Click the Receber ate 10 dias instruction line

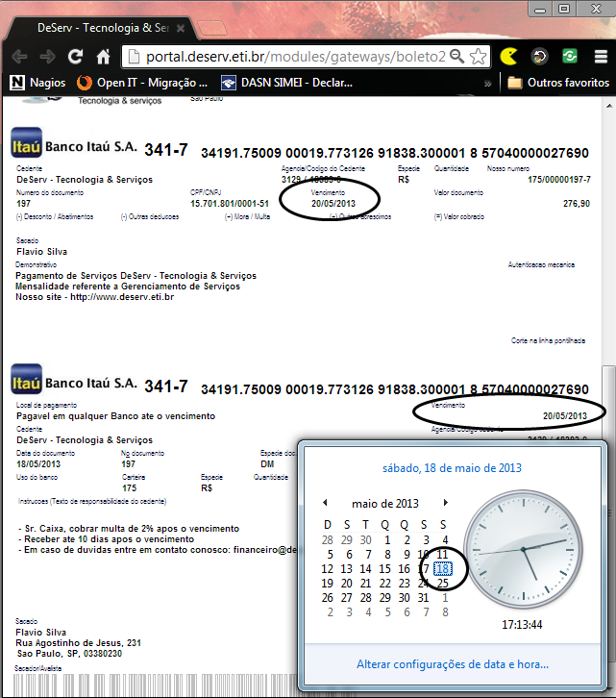point(107,539)
